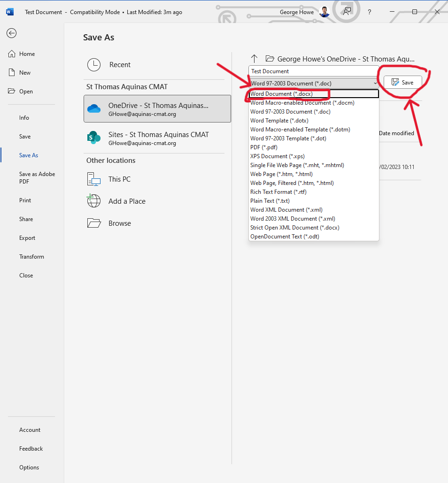Minimize the Word window
The image size is (448, 483).
pyautogui.click(x=392, y=12)
